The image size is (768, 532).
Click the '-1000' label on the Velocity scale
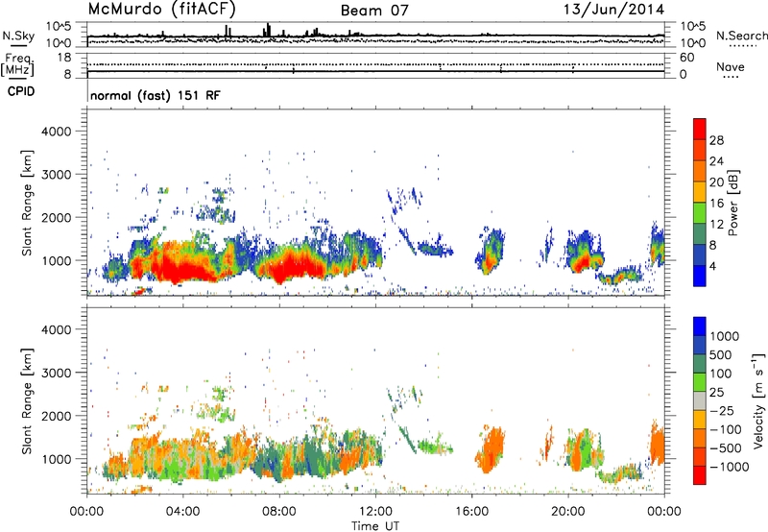tap(729, 467)
